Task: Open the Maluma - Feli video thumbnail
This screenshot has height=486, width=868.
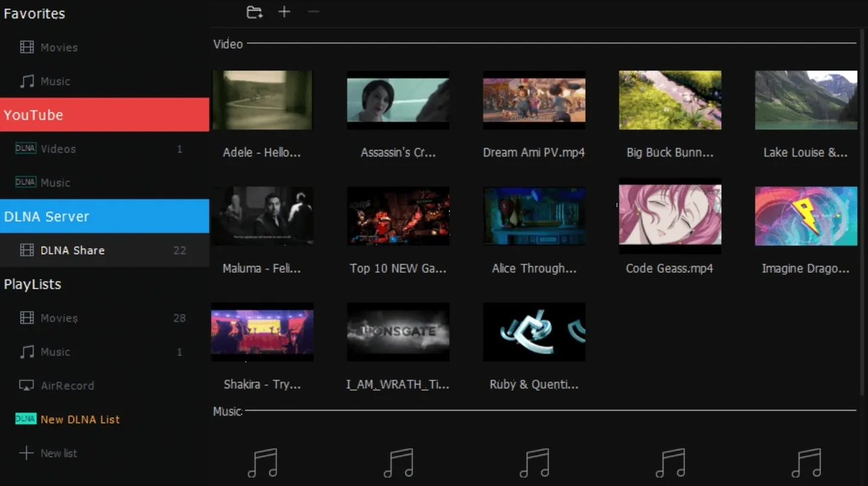Action: [262, 216]
